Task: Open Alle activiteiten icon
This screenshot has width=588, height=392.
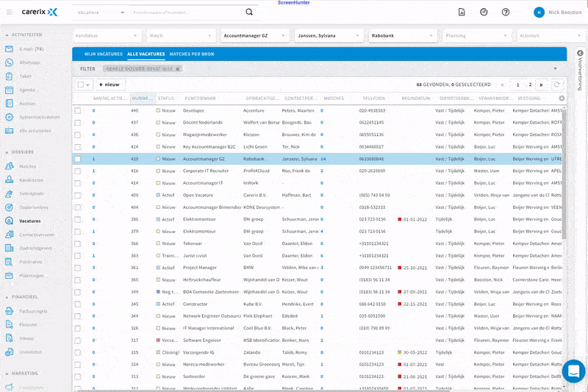Action: pos(9,131)
